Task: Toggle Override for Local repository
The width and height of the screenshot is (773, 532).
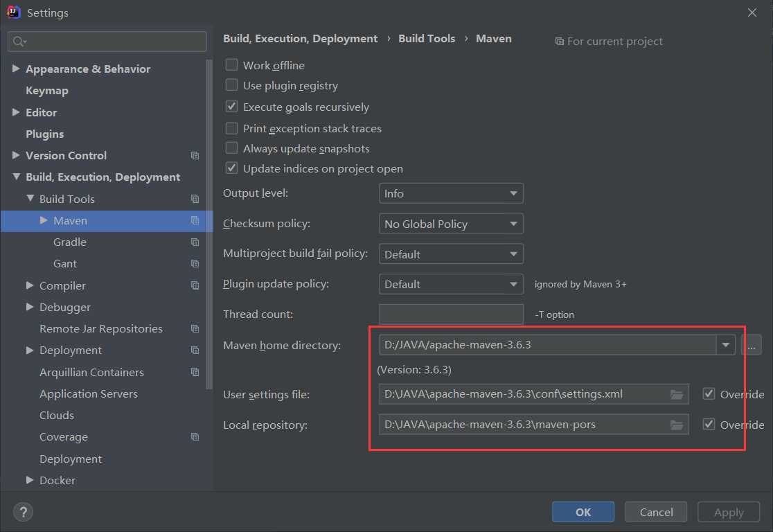Action: pyautogui.click(x=709, y=425)
